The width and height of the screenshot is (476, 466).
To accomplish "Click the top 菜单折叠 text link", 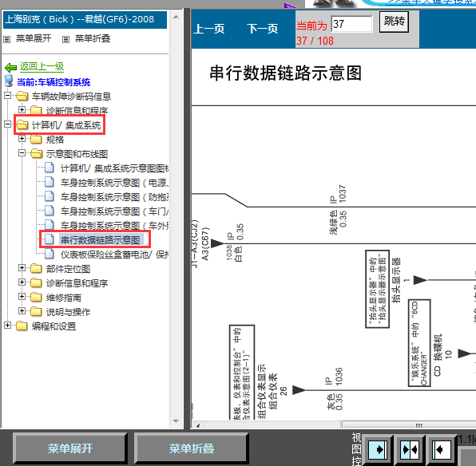I will tap(93, 38).
